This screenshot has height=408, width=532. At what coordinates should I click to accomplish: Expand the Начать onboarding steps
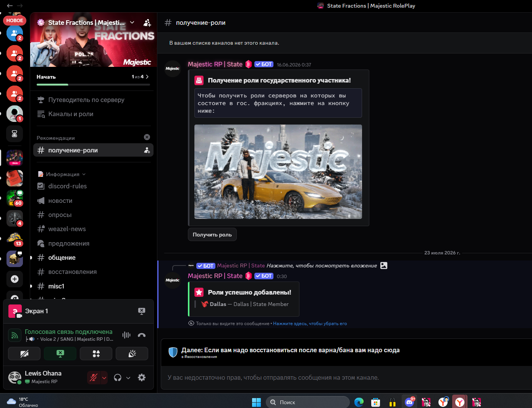point(147,77)
